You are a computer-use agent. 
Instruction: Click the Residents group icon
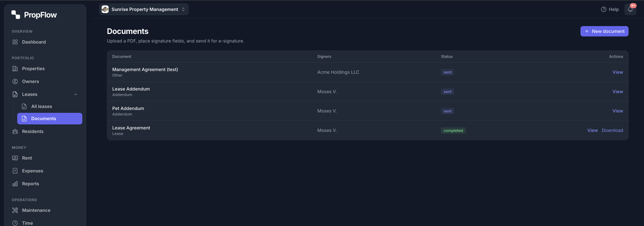point(15,131)
